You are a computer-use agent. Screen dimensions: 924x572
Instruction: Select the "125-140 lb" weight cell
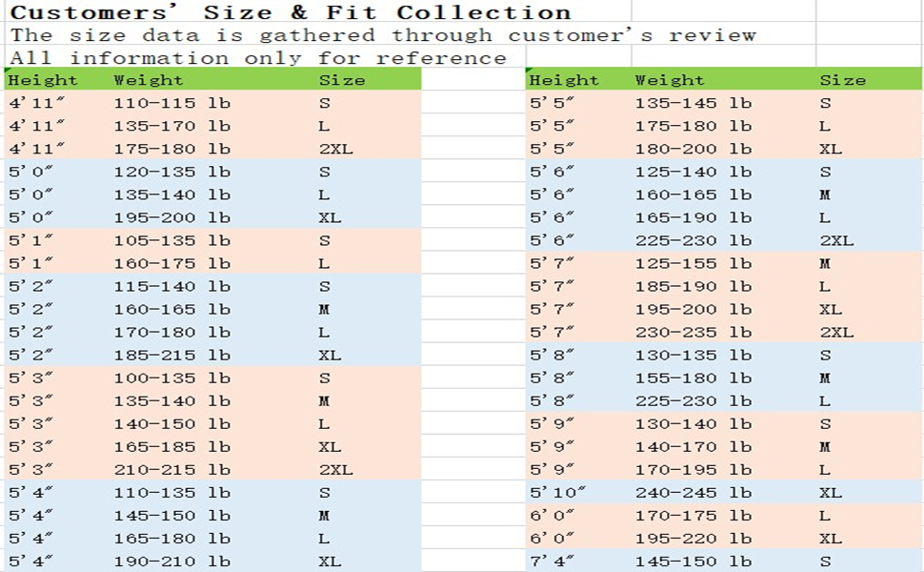click(x=693, y=172)
